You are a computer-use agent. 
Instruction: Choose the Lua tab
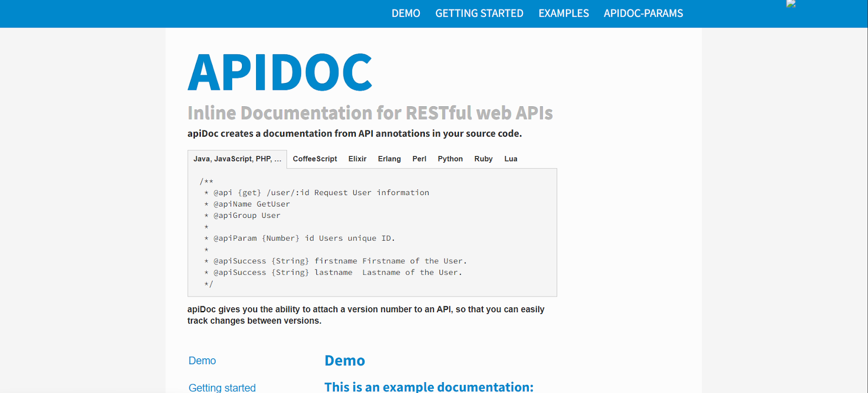point(510,159)
